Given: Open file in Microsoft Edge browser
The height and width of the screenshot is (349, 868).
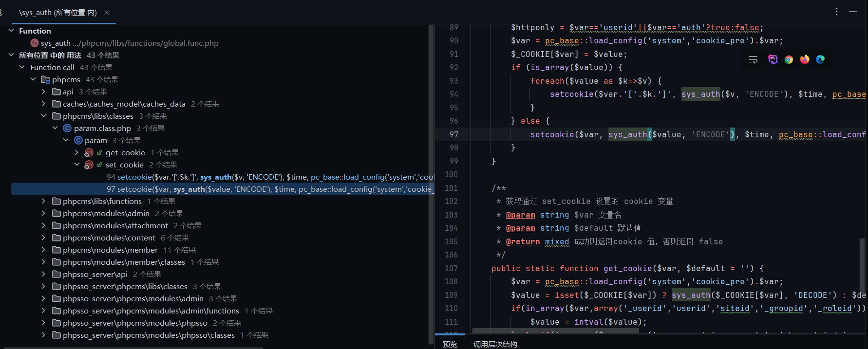Looking at the screenshot, I should pos(820,59).
